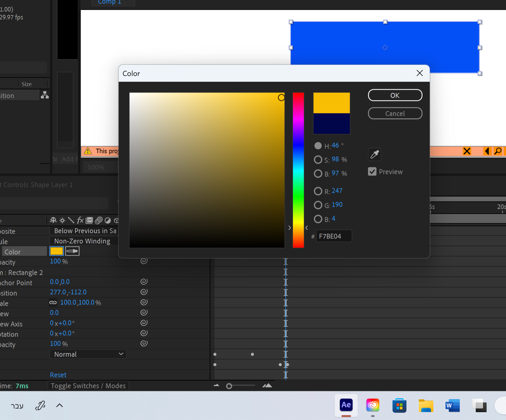This screenshot has height=420, width=506.
Task: Toggle the fx effects switch in the timeline
Action: (x=80, y=220)
